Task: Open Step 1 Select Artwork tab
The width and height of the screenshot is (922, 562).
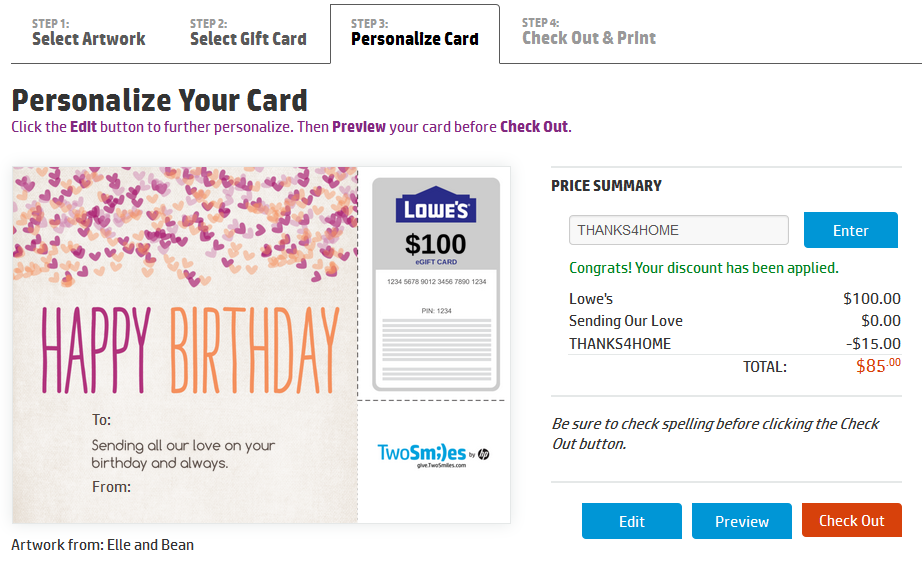Action: click(x=88, y=32)
